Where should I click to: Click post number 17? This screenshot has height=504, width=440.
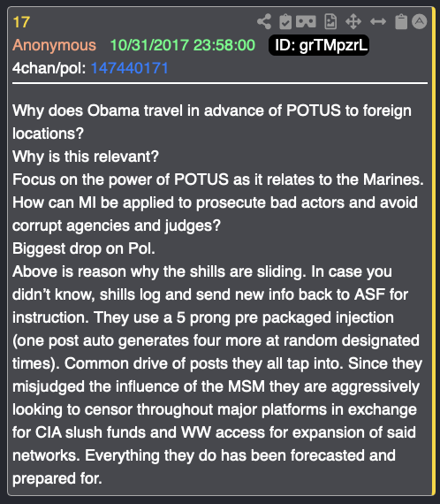(x=21, y=22)
